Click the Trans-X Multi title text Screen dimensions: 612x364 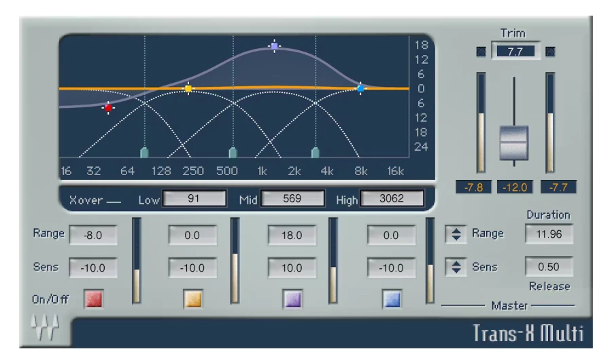click(528, 333)
